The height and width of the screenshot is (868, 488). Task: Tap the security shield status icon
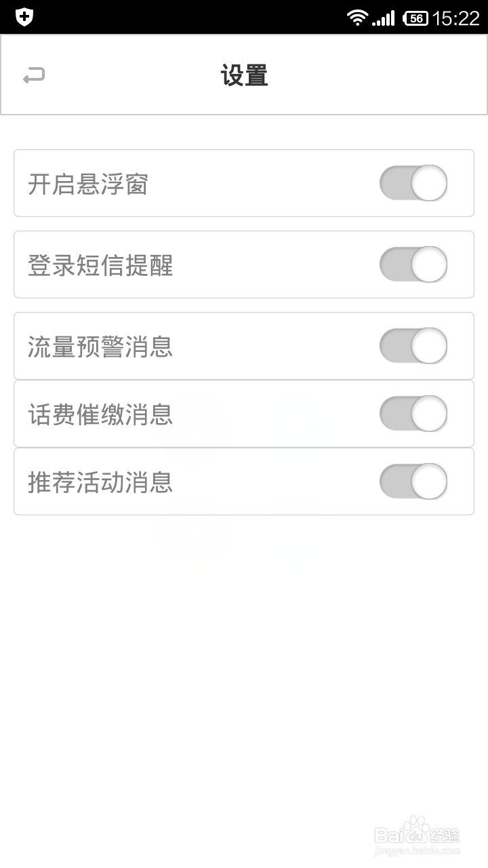coord(24,17)
